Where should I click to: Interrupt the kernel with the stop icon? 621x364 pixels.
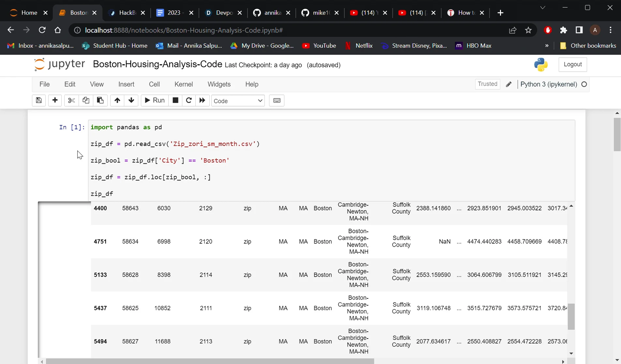point(175,100)
